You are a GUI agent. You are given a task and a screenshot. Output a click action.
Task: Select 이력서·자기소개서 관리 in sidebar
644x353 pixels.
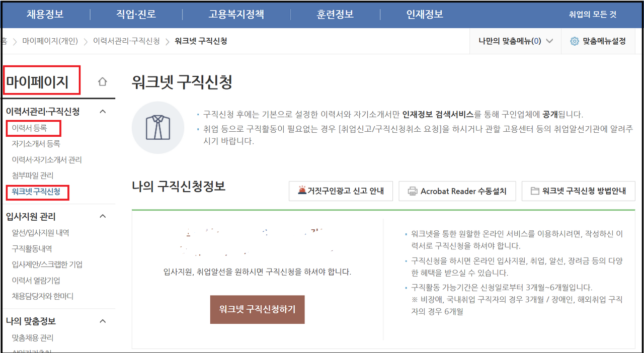47,160
